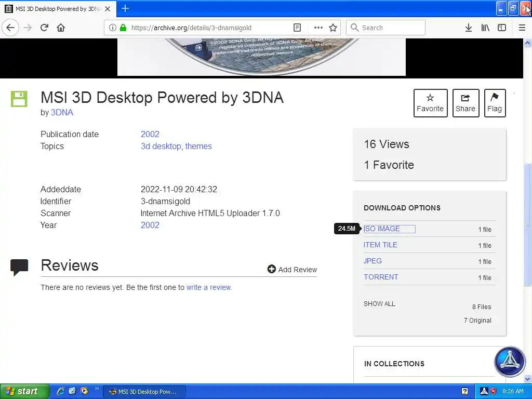
Task: Select the MSI 3D Desktop browser tab
Action: (x=58, y=9)
